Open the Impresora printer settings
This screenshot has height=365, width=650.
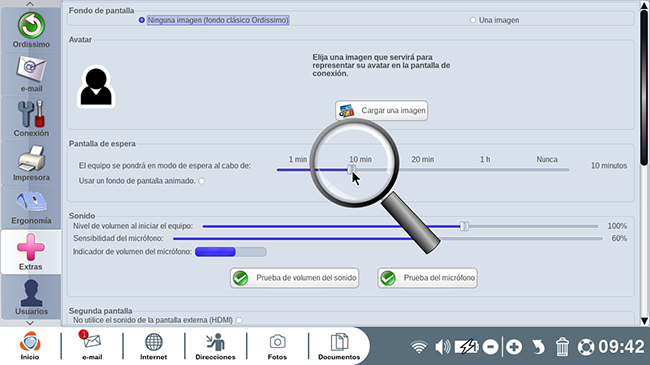pos(31,163)
